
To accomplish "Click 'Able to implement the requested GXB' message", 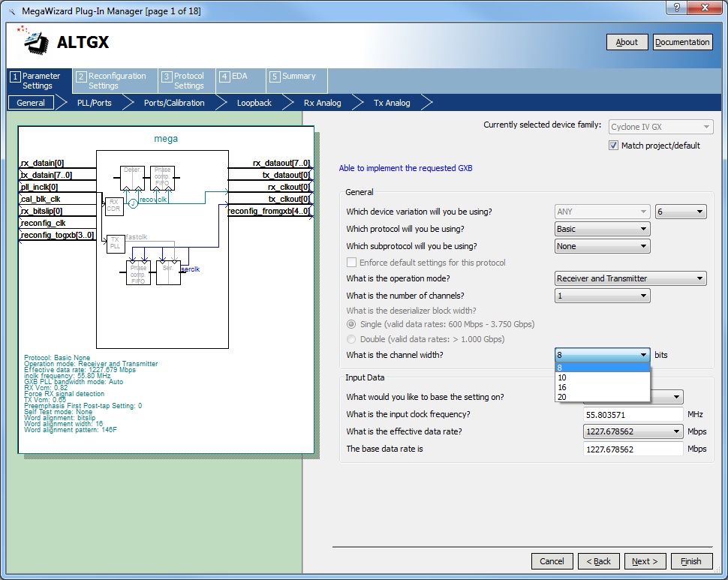I will 405,168.
